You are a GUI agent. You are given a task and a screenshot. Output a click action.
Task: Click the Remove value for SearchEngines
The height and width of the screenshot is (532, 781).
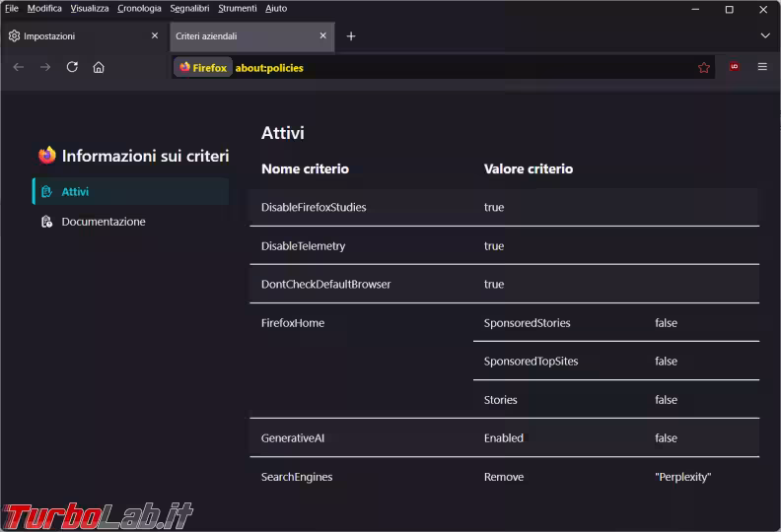tap(504, 477)
